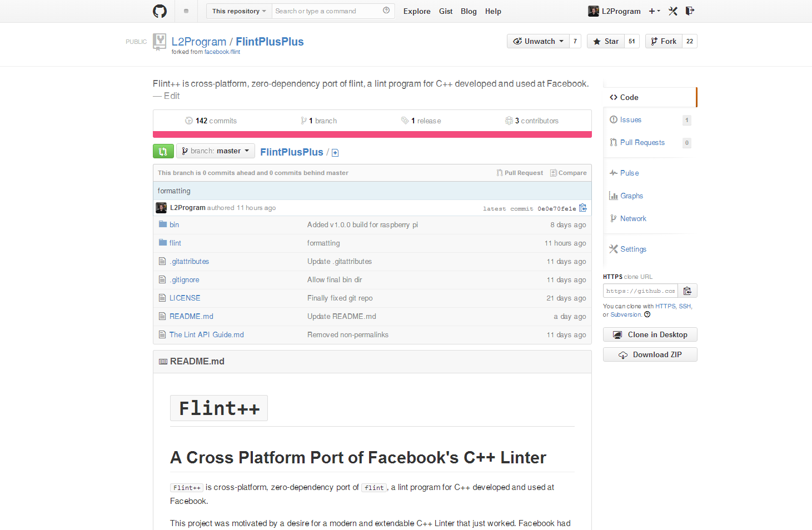Open the facebook/flint parent repository link
Screen dimensions: 812x530
[x=222, y=52]
